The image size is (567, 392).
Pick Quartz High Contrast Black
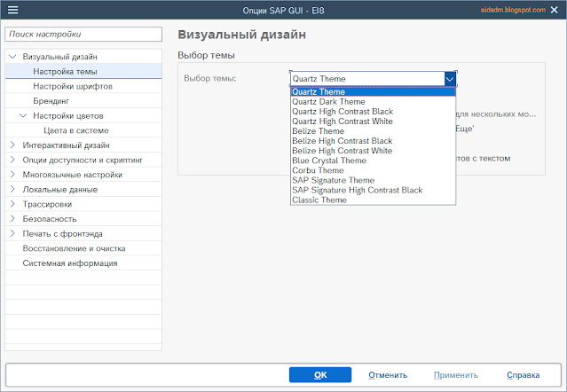click(x=373, y=111)
